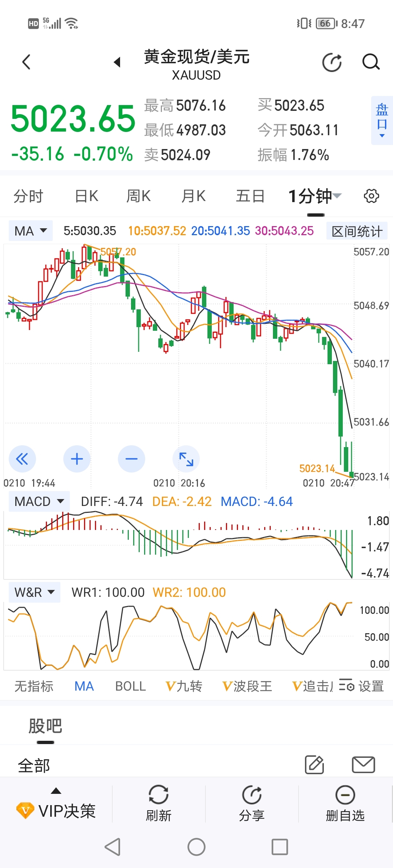Tap the battery status indicator
393x868 pixels.
(x=326, y=24)
